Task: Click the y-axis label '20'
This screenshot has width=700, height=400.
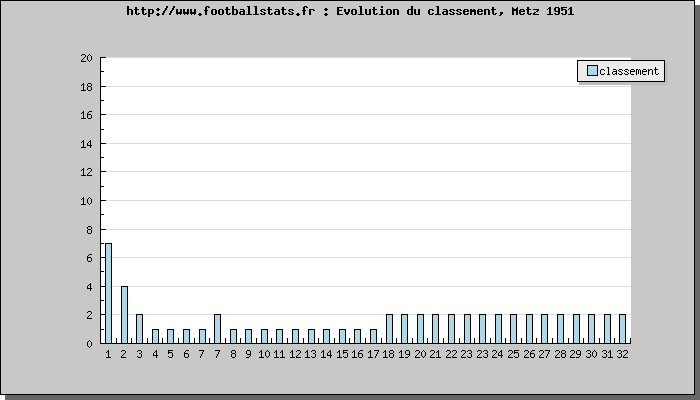Action: pyautogui.click(x=86, y=58)
